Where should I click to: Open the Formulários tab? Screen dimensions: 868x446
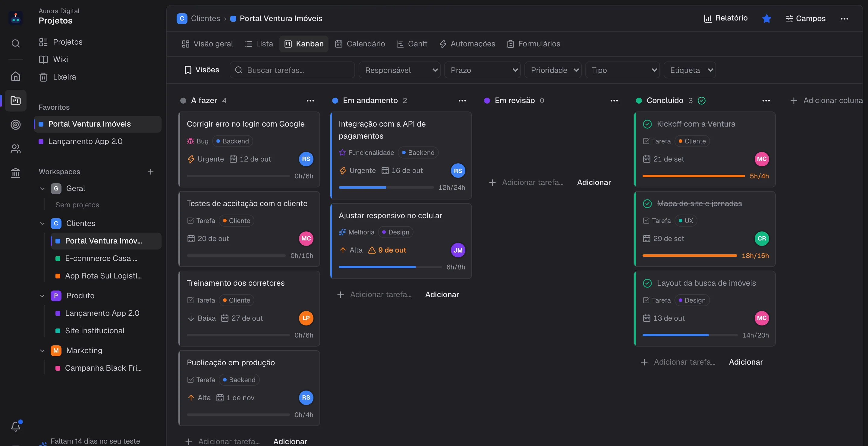point(534,44)
